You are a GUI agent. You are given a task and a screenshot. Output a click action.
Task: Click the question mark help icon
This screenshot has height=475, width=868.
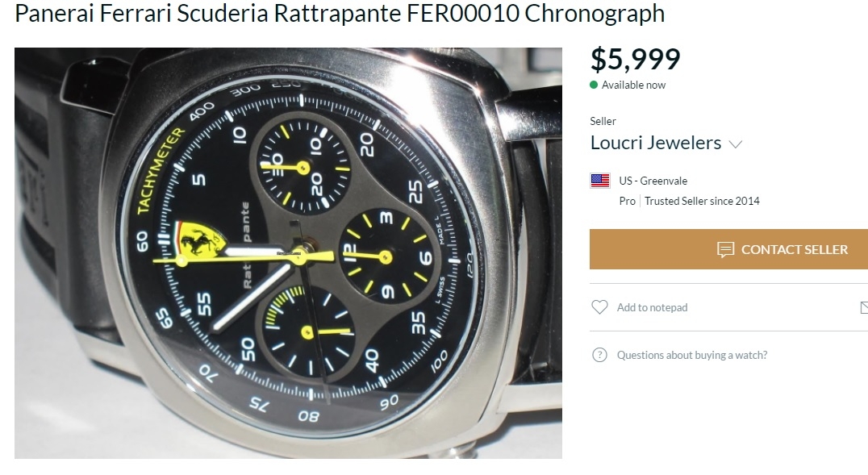tap(599, 355)
